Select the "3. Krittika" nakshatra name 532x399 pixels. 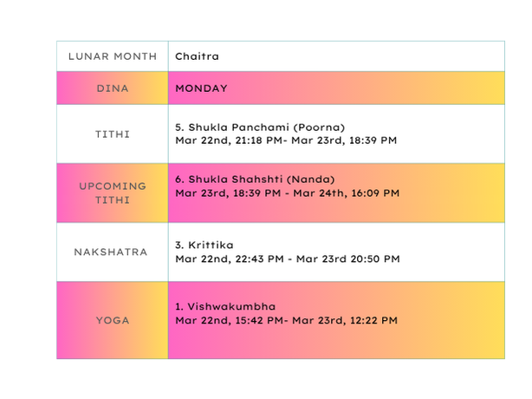click(204, 245)
